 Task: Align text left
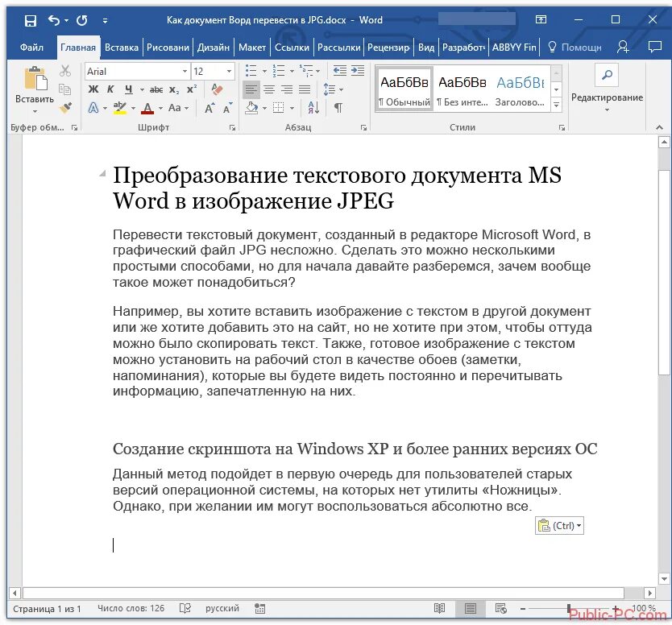(x=251, y=89)
